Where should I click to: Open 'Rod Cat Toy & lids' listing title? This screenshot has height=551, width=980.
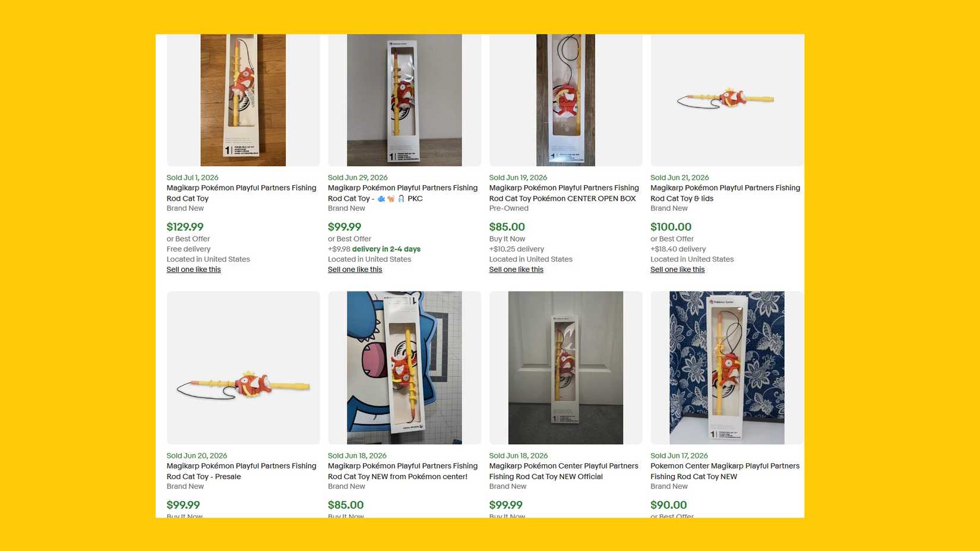point(725,193)
